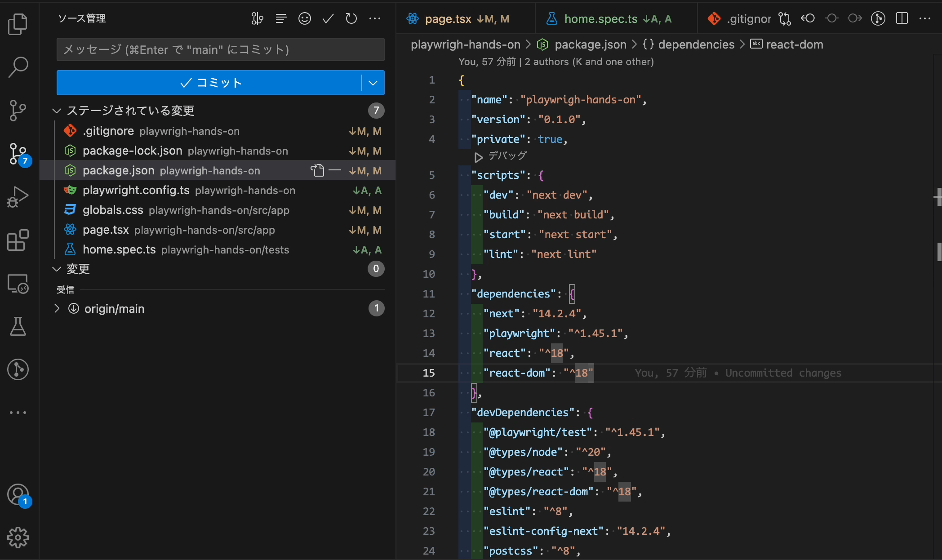Open the Extensions view
This screenshot has width=942, height=560.
pyautogui.click(x=18, y=240)
